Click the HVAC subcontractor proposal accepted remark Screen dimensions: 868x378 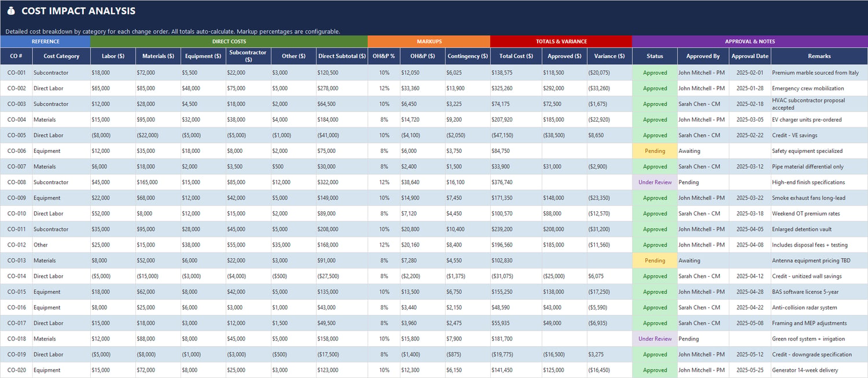(x=819, y=104)
